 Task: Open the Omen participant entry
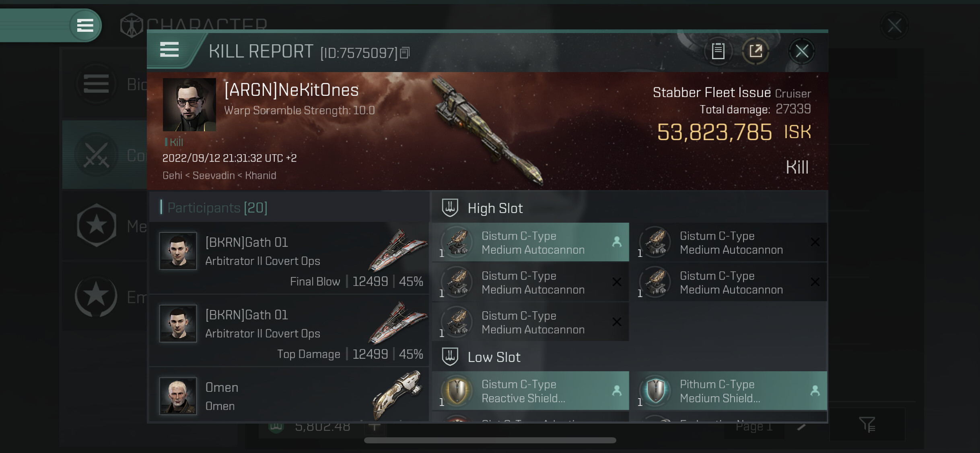289,394
